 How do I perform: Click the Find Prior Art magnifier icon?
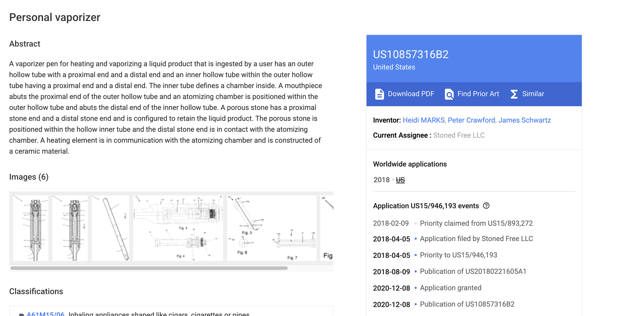(449, 94)
